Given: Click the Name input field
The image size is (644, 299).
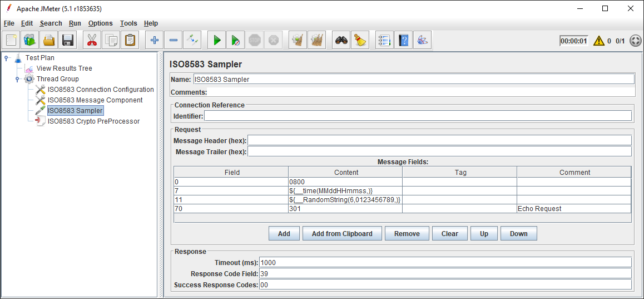Looking at the screenshot, I should pos(414,80).
